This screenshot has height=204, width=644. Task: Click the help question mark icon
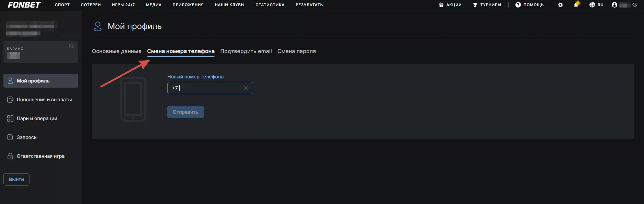pos(518,5)
